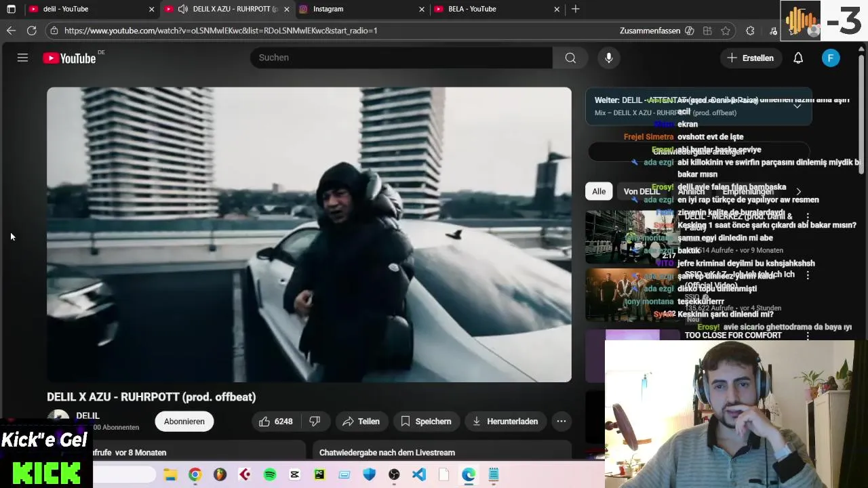The width and height of the screenshot is (868, 488).
Task: Show more filter chips with right arrow
Action: 798,192
